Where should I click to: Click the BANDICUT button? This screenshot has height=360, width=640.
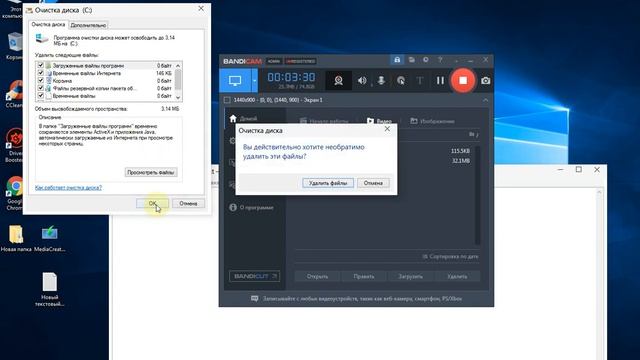click(254, 276)
